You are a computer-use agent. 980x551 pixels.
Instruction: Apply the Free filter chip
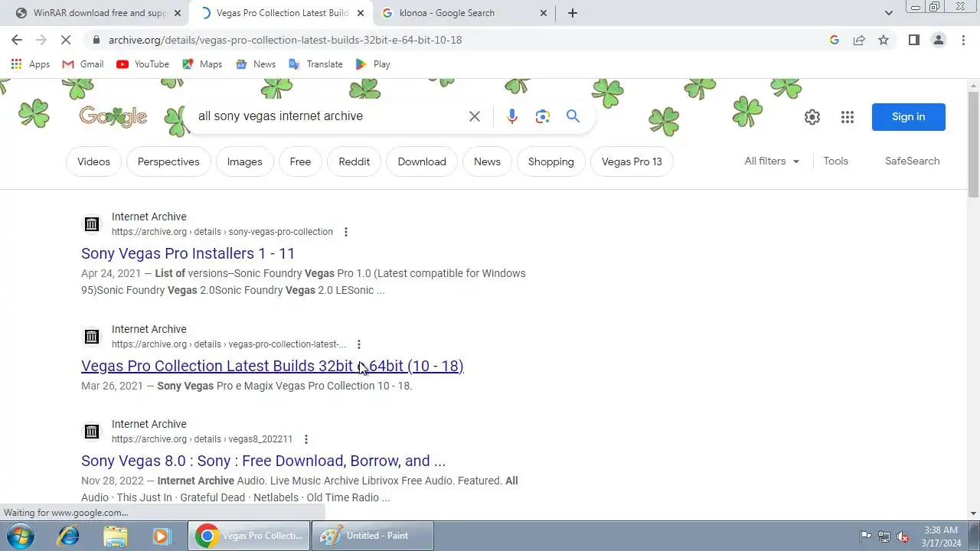[300, 161]
